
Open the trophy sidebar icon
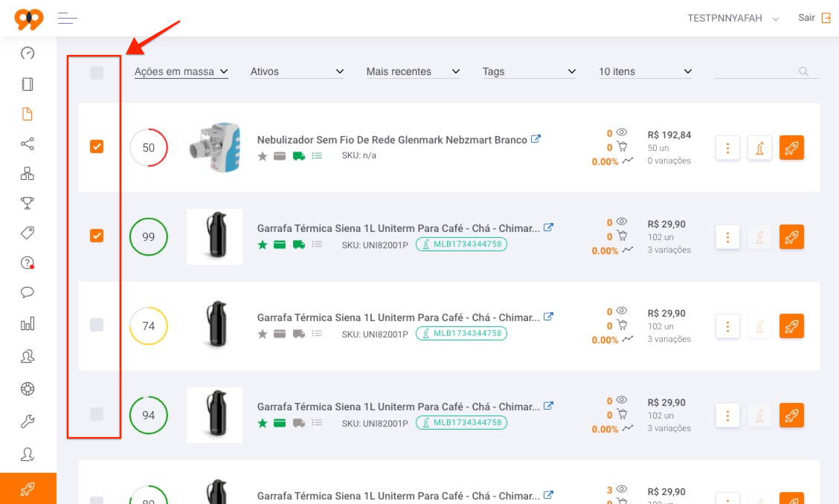(28, 203)
